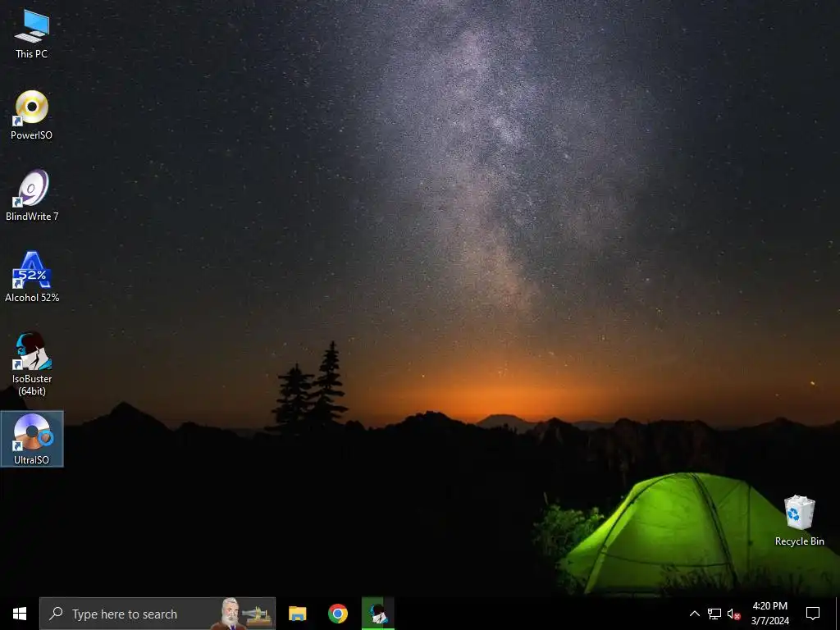Viewport: 840px width, 630px height.
Task: Switch to the running IsoBuster taskbar app
Action: (378, 614)
